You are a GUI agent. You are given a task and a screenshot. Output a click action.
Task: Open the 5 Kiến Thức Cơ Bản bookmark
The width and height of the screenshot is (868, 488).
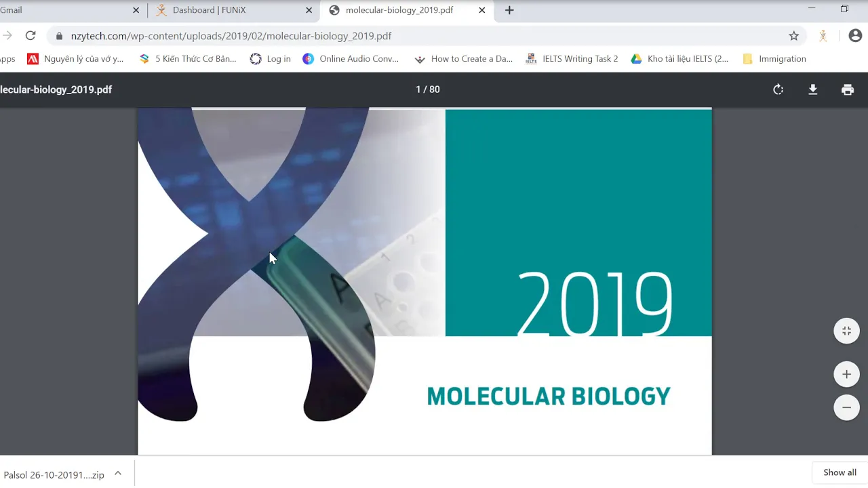coord(187,59)
